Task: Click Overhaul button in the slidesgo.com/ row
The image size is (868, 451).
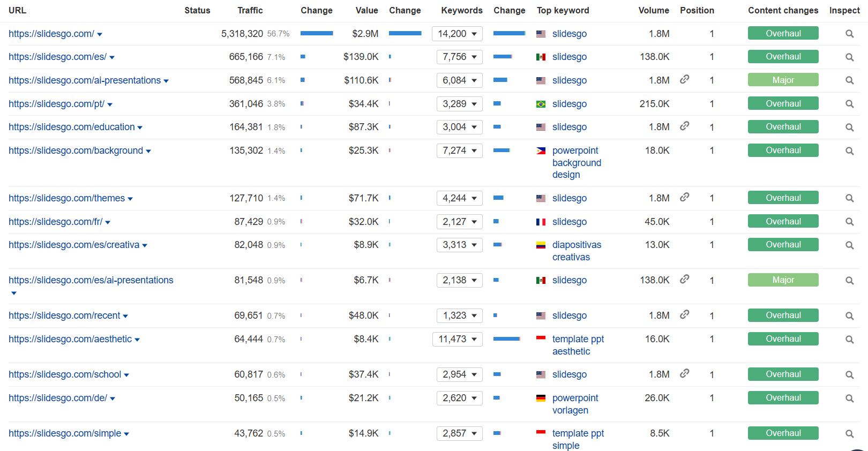Action: tap(783, 33)
